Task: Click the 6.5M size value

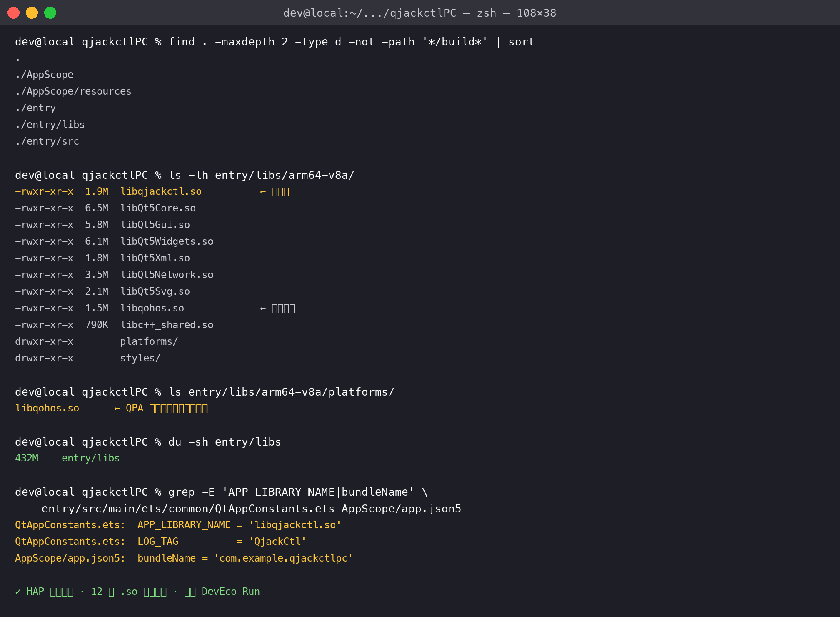Action: 97,208
